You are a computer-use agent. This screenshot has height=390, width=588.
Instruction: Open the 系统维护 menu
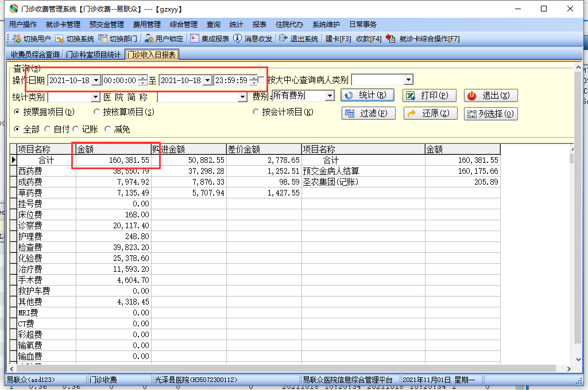[x=326, y=24]
